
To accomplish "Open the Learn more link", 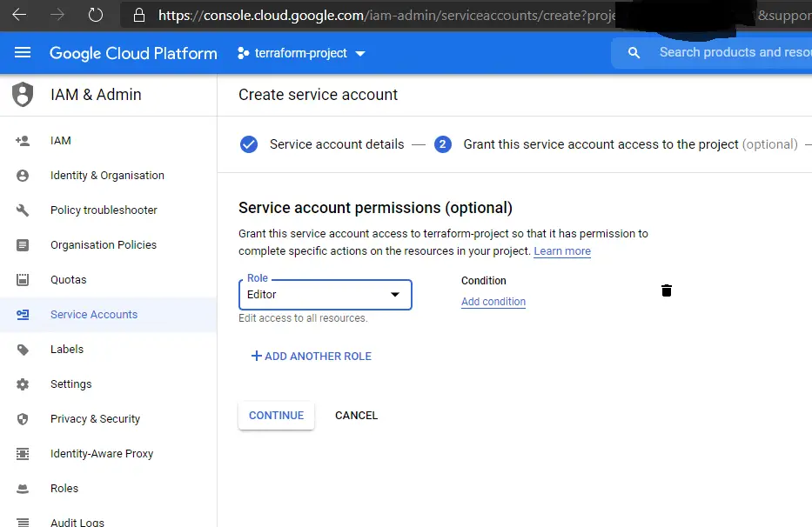I will [x=561, y=251].
